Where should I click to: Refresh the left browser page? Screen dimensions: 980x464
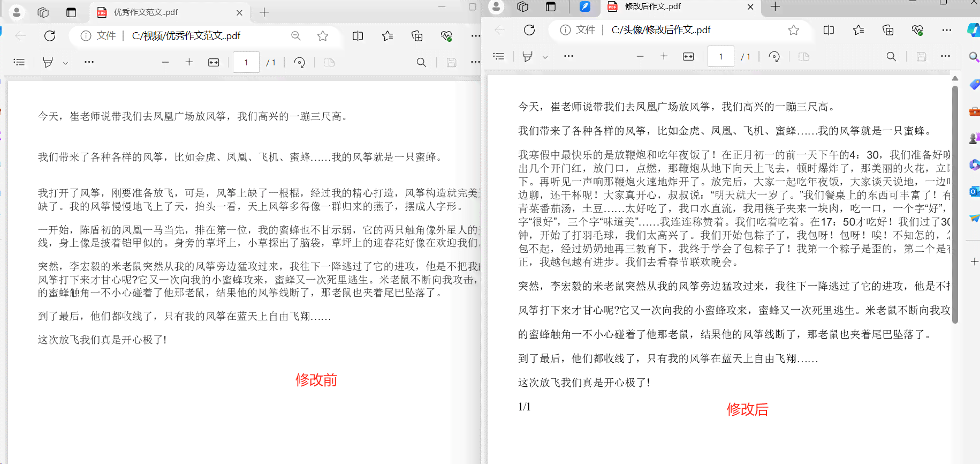tap(50, 36)
